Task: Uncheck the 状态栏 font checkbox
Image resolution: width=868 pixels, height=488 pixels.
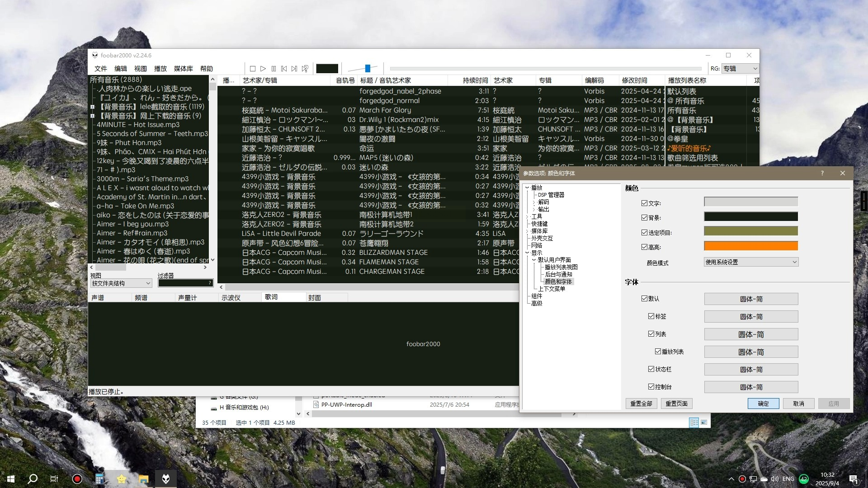Action: [651, 369]
